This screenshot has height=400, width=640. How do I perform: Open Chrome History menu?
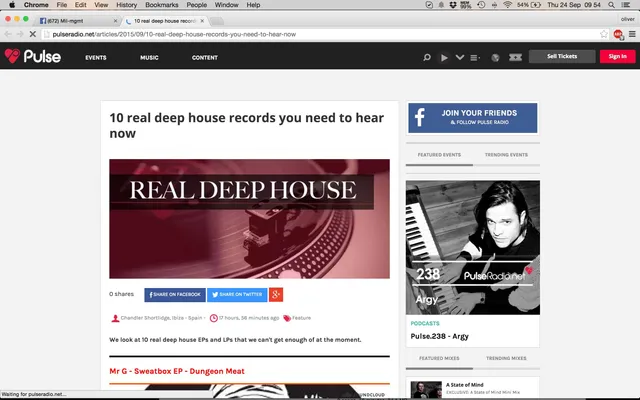127,5
